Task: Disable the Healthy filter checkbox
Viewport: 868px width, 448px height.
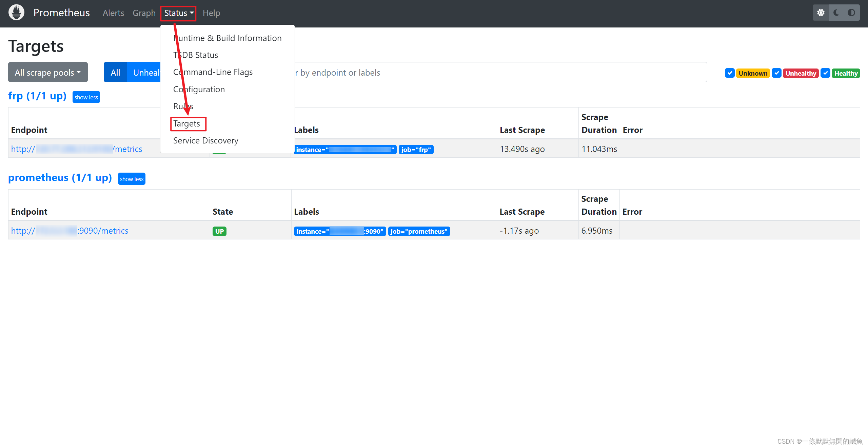Action: click(825, 73)
